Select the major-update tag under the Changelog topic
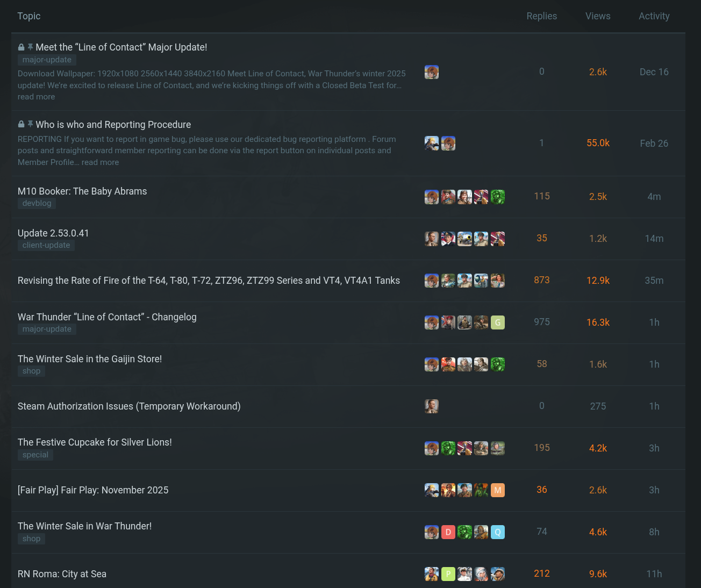701x588 pixels. (x=47, y=329)
